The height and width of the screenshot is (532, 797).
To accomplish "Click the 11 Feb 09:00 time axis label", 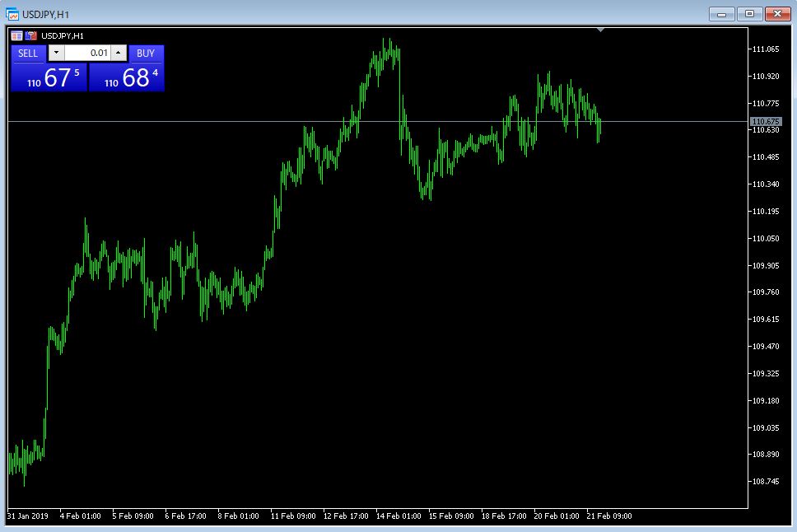I will coord(293,516).
